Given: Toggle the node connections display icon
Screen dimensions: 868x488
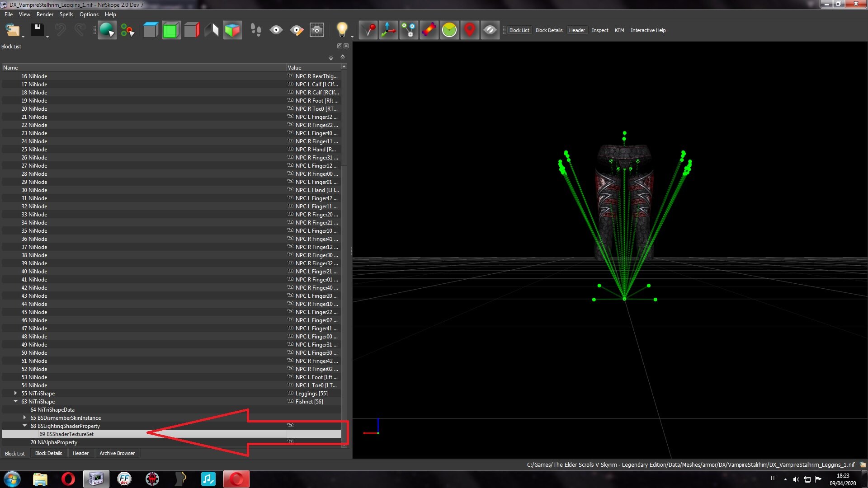Looking at the screenshot, I should pyautogui.click(x=409, y=30).
